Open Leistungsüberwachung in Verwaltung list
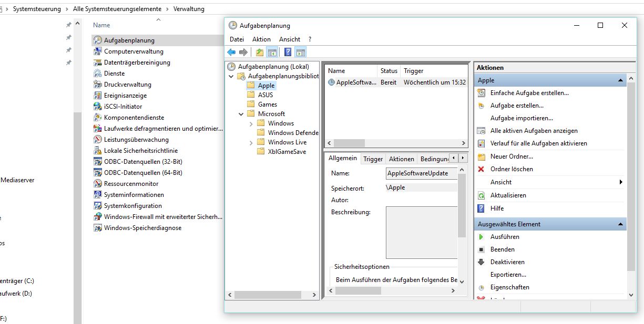Screen dimensions: 644x324 (136, 140)
